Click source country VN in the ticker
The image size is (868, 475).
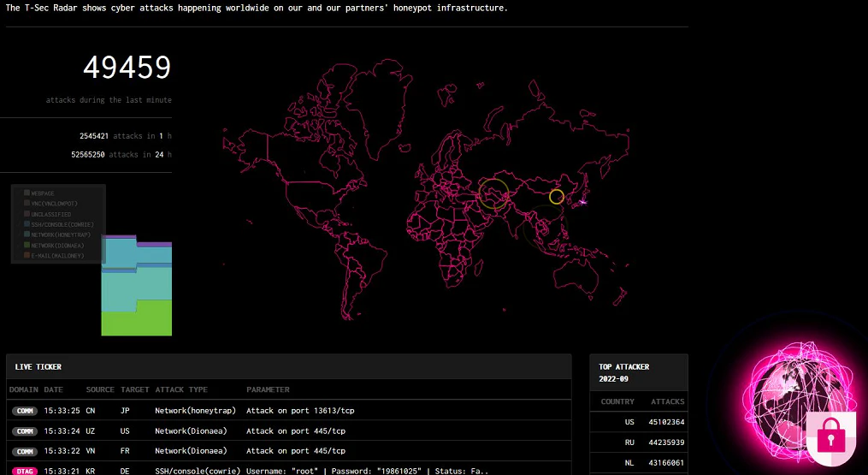click(x=91, y=451)
